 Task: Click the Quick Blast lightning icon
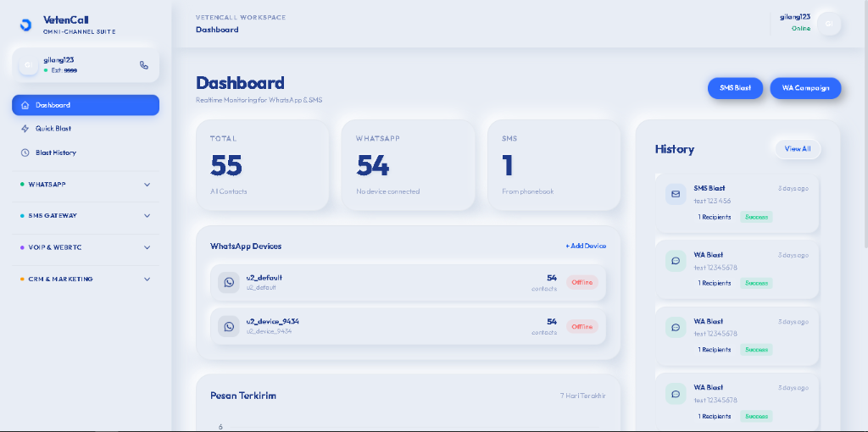tap(25, 128)
